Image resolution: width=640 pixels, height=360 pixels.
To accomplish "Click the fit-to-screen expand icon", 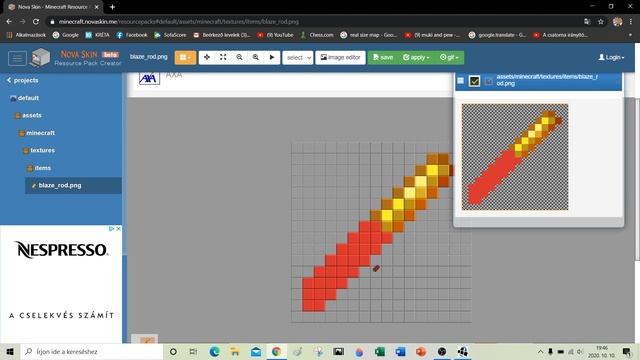I will coord(223,58).
